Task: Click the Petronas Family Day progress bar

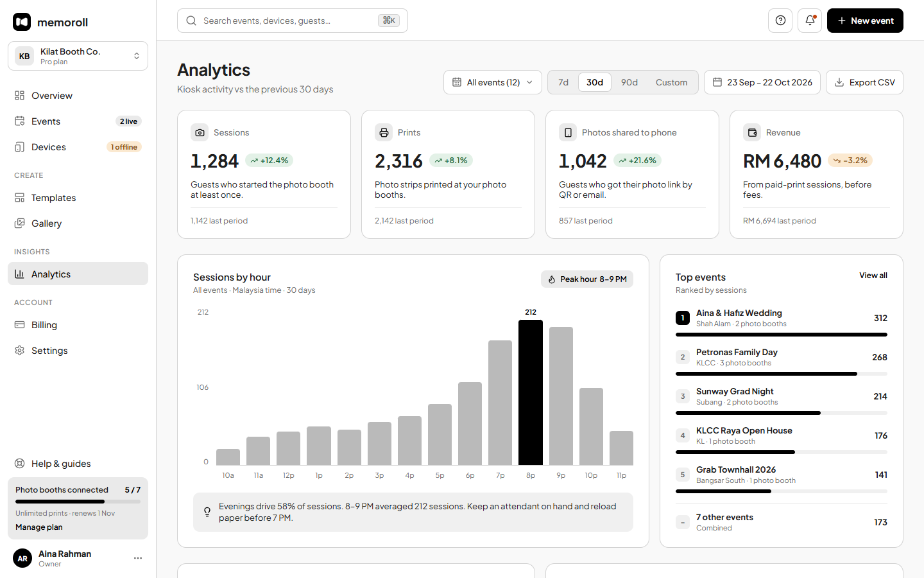Action: [x=782, y=374]
